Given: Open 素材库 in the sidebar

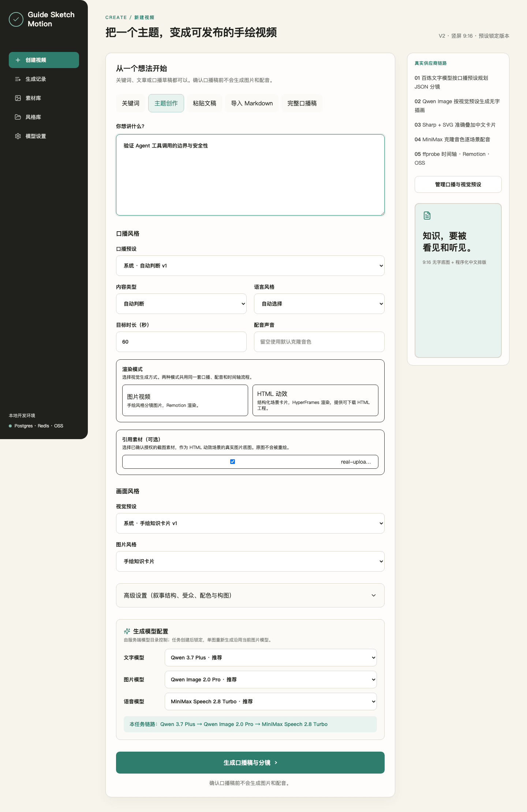Looking at the screenshot, I should point(44,98).
